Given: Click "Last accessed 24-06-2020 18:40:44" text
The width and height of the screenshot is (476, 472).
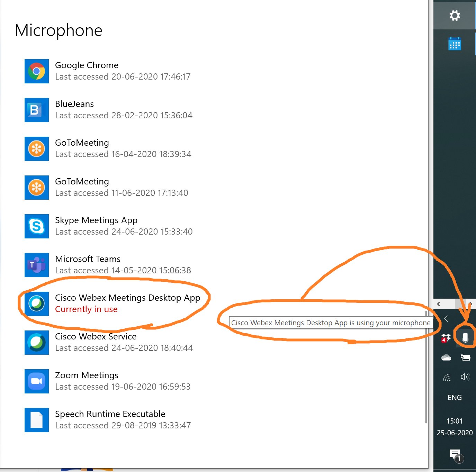Looking at the screenshot, I should (x=124, y=348).
